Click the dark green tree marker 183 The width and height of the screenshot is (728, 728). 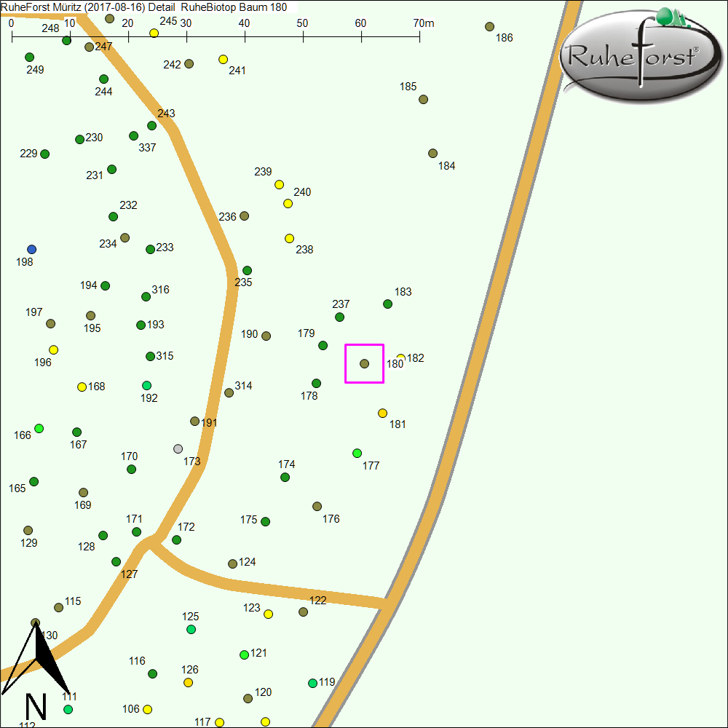[388, 304]
